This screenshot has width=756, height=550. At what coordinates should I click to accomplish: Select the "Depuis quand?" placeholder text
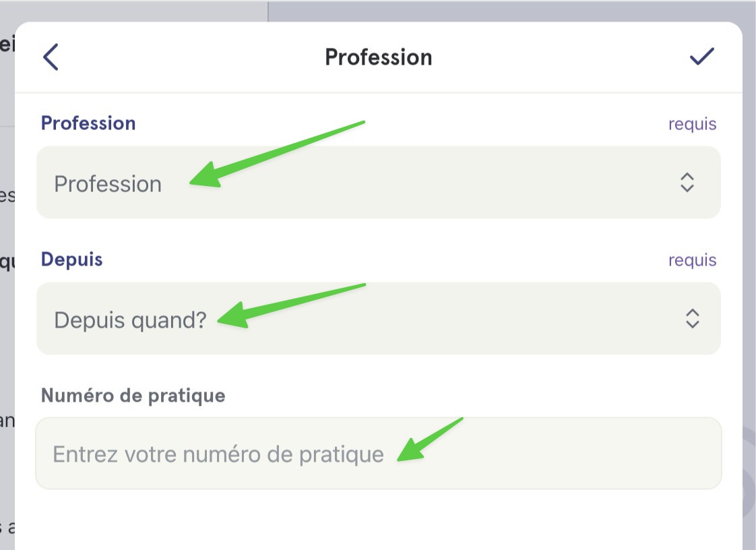[x=130, y=320]
